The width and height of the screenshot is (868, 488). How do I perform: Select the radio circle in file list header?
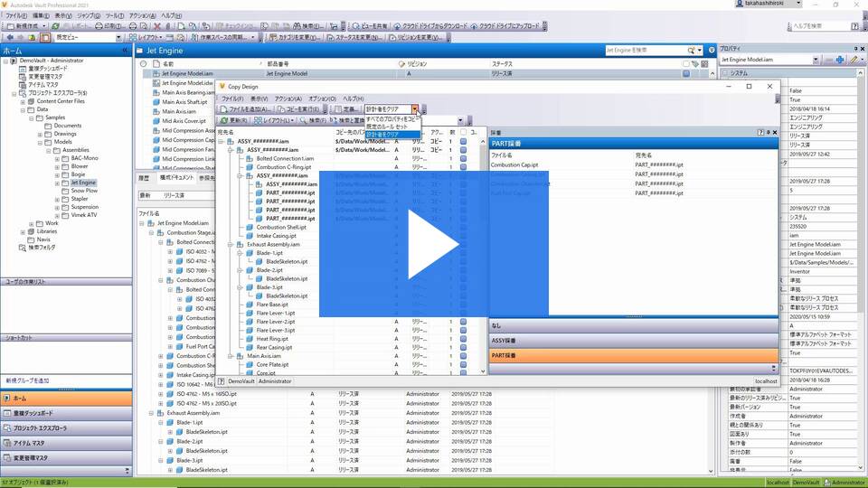(144, 63)
